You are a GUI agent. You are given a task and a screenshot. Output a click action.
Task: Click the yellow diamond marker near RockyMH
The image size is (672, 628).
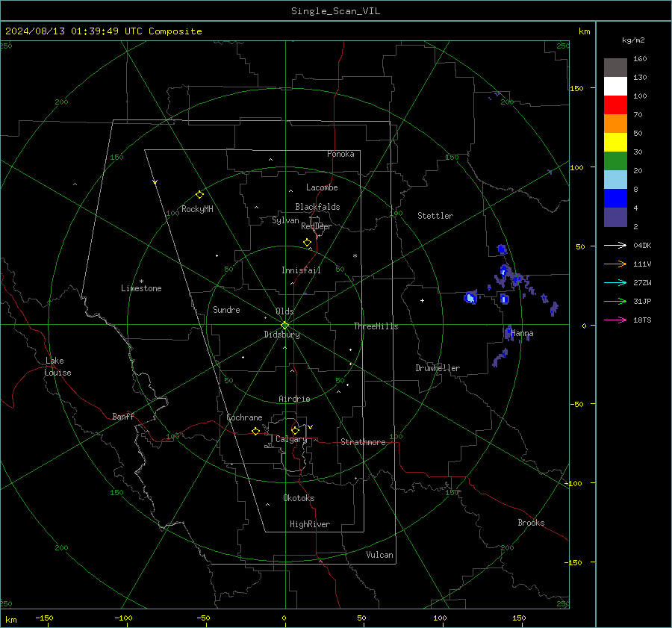(199, 195)
